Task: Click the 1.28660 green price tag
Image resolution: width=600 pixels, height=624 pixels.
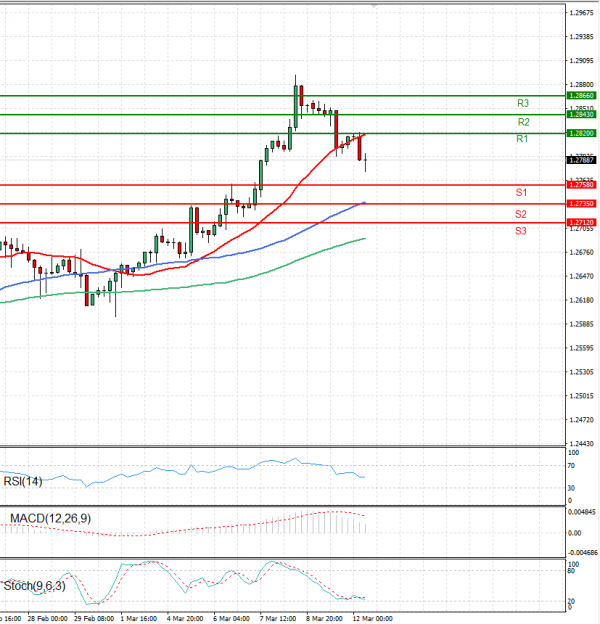Action: click(x=581, y=96)
